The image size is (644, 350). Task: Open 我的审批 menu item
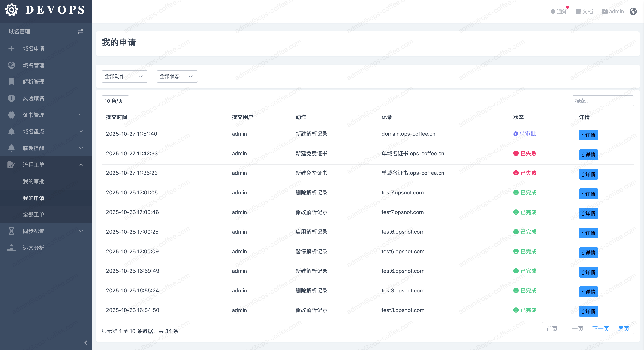(34, 181)
